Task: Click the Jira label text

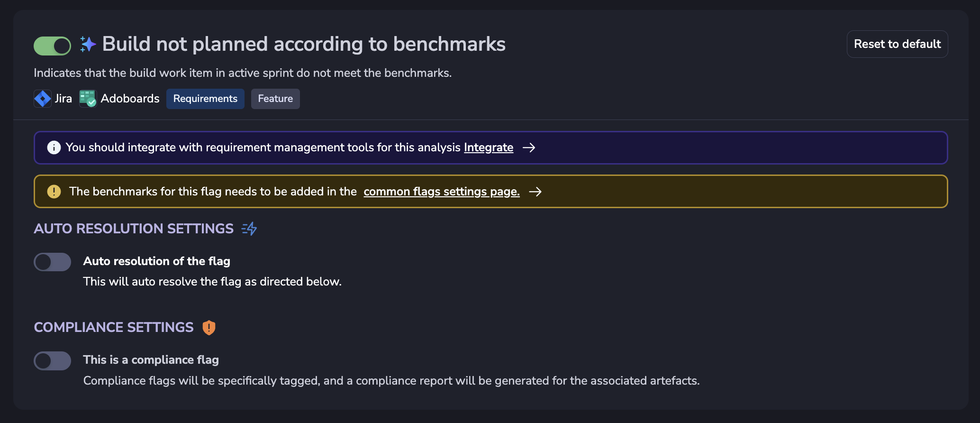Action: [x=64, y=99]
